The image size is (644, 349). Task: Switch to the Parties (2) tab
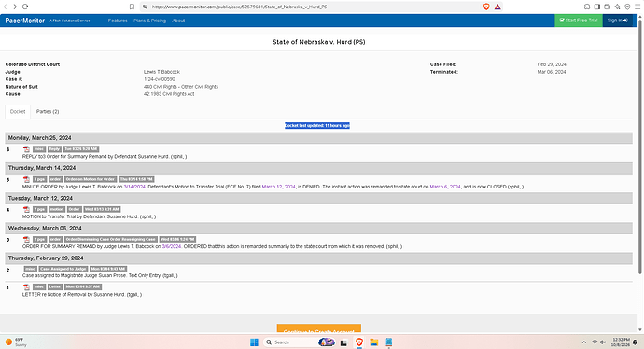coord(48,112)
